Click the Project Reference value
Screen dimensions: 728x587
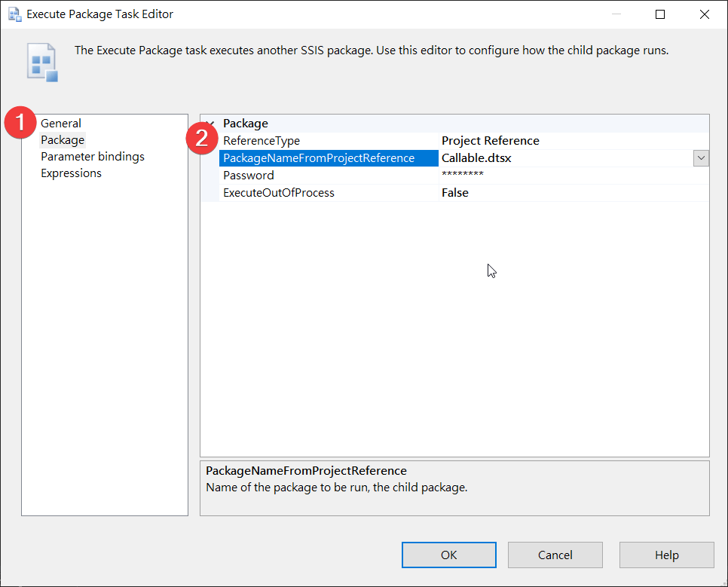pyautogui.click(x=491, y=141)
